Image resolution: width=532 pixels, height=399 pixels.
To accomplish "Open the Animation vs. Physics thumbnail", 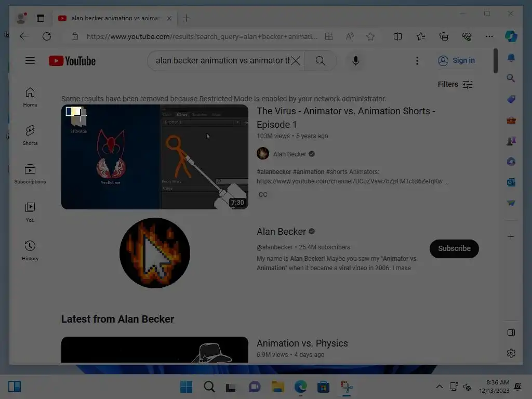I will [x=155, y=350].
